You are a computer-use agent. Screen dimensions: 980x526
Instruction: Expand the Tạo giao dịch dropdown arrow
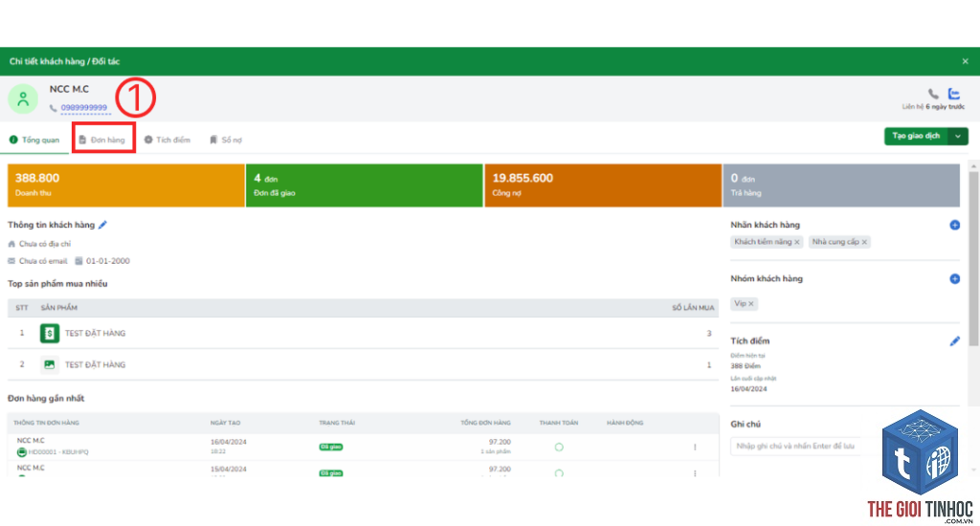click(x=958, y=136)
